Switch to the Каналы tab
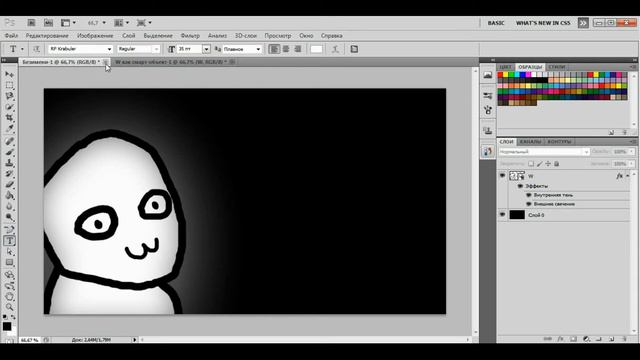The image size is (640, 360). click(530, 142)
